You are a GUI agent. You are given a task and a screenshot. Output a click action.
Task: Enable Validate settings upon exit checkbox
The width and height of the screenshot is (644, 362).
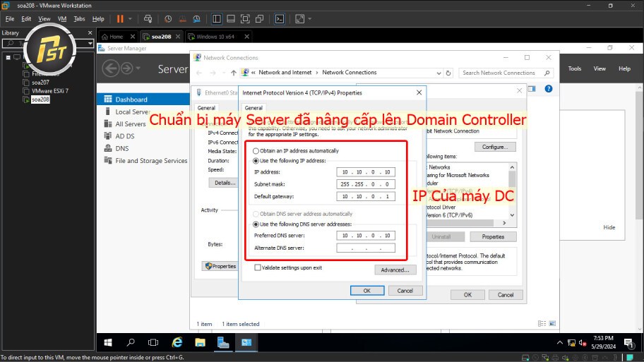[x=258, y=267]
